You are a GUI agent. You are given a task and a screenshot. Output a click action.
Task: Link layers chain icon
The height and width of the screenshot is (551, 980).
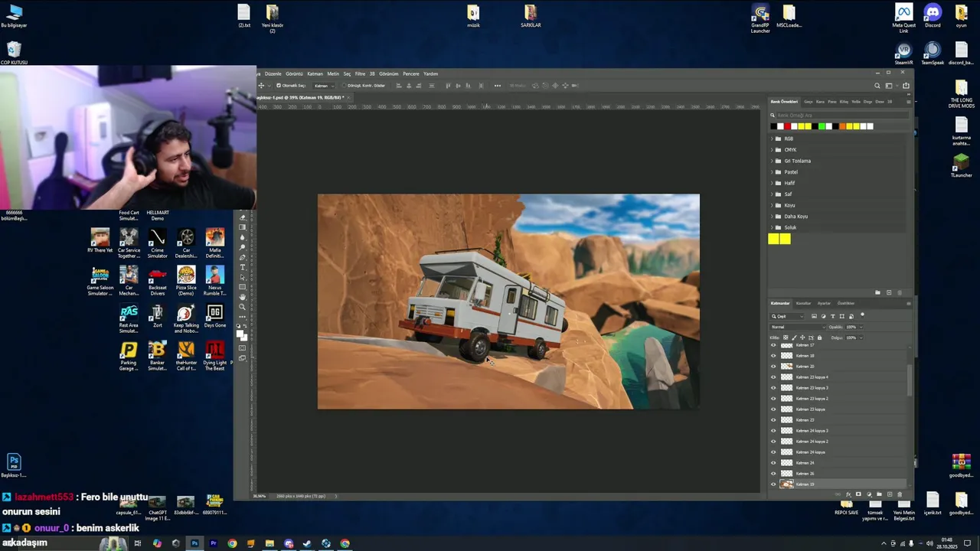838,494
